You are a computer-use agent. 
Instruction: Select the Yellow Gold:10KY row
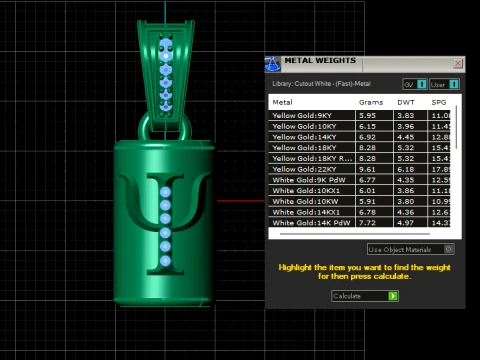pos(359,126)
